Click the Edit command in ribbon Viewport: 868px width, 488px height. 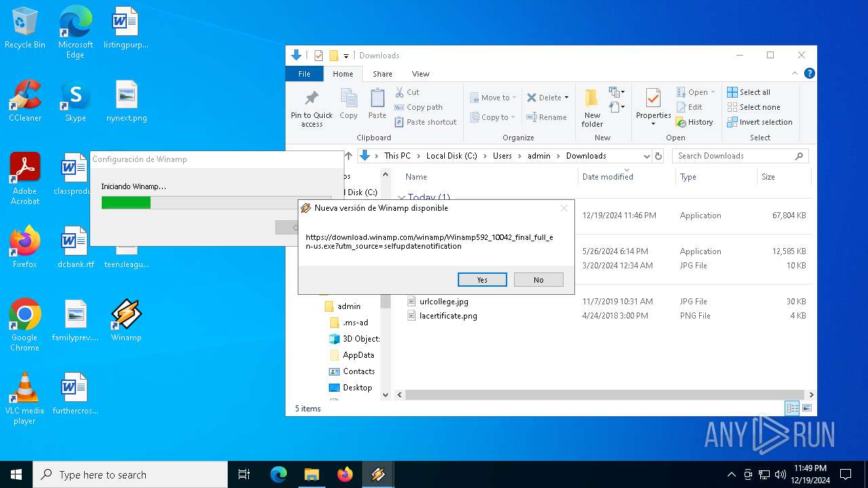[x=689, y=107]
